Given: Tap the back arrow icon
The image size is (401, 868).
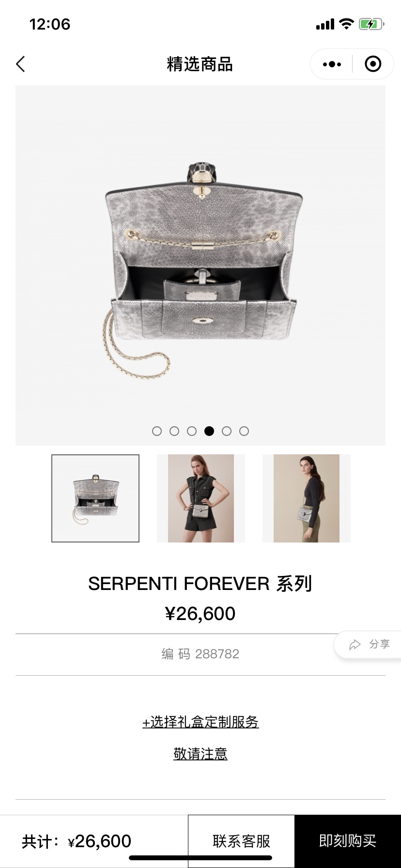Looking at the screenshot, I should (x=20, y=64).
